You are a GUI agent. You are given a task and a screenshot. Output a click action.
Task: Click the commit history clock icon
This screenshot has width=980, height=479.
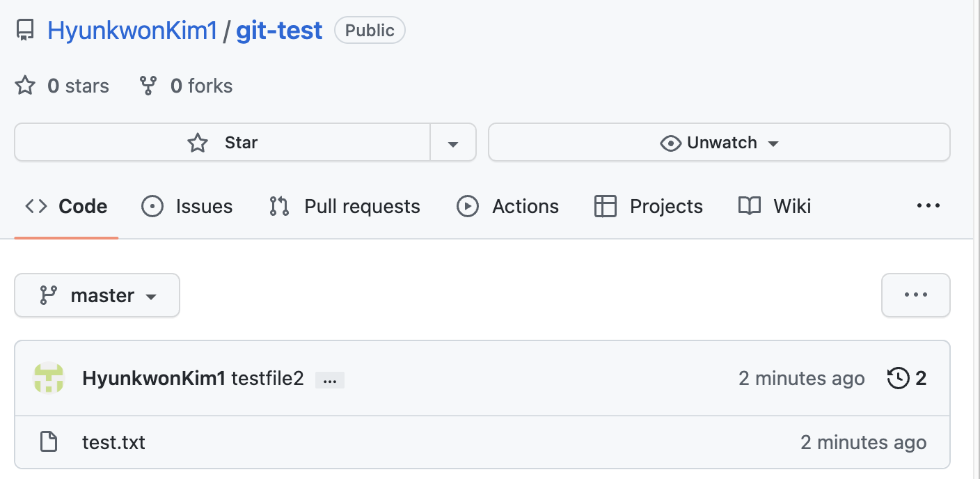(x=898, y=378)
